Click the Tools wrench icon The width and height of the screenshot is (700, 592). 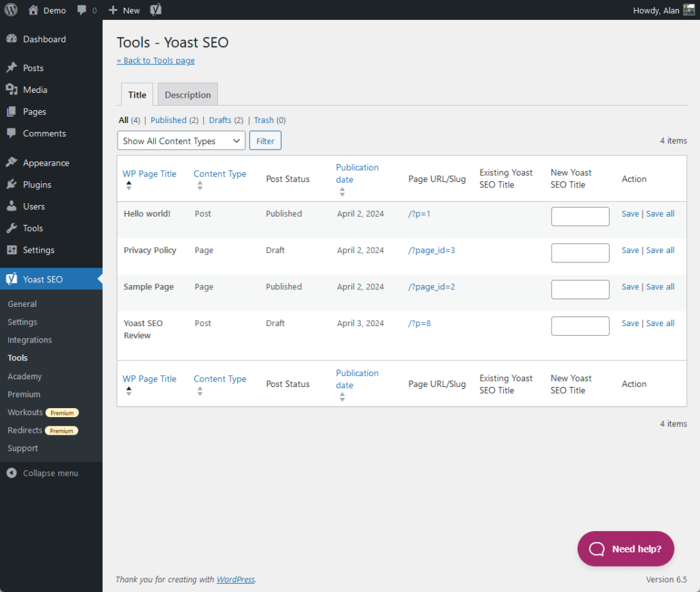coord(12,228)
